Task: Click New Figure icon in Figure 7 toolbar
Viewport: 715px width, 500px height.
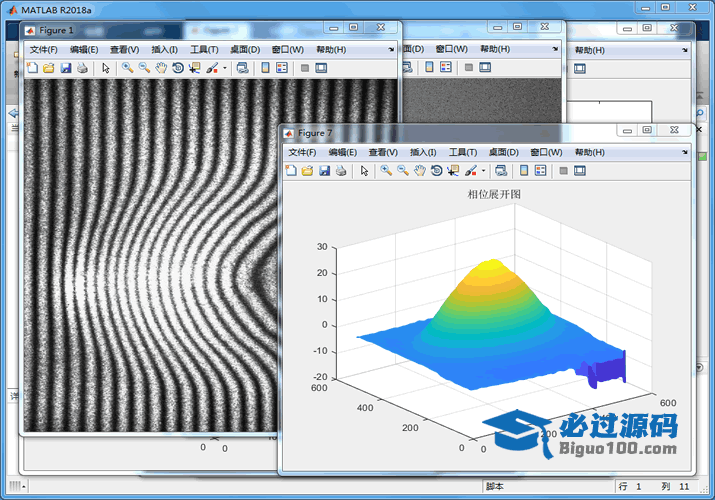Action: pos(291,171)
